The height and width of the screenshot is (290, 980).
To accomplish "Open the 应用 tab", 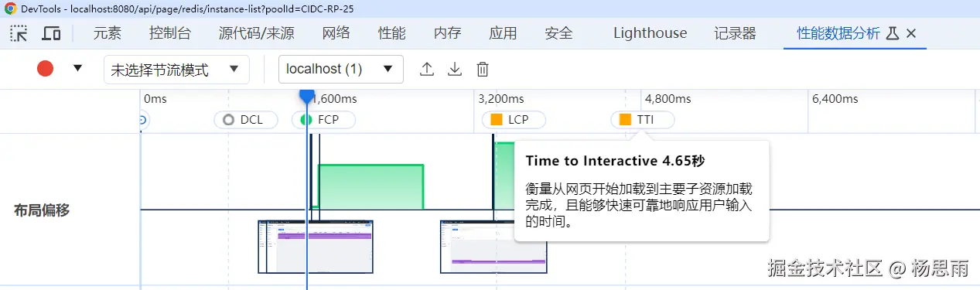I will click(x=503, y=33).
